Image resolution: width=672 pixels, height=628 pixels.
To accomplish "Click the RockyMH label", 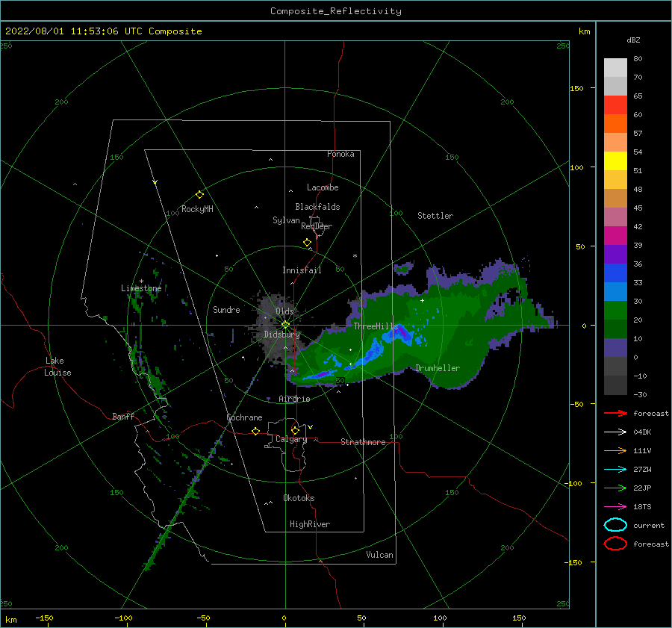I will click(x=197, y=209).
